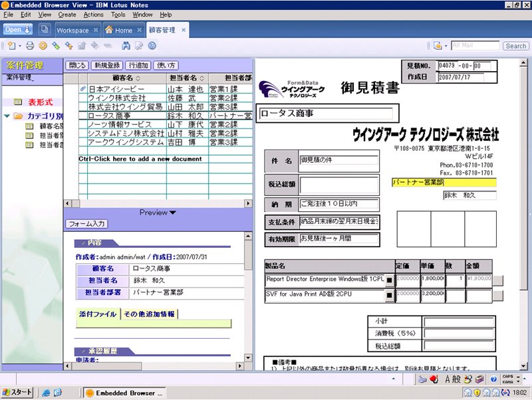Click the 件名 input field
This screenshot has width=532, height=400.
[338, 160]
